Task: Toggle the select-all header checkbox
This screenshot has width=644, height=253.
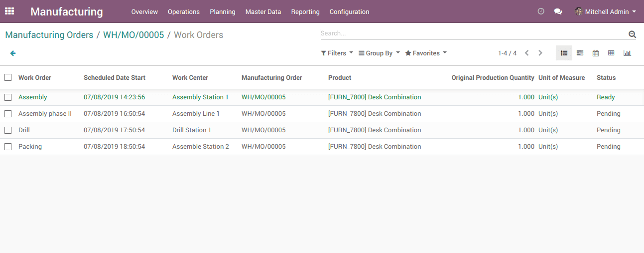Action: 8,77
